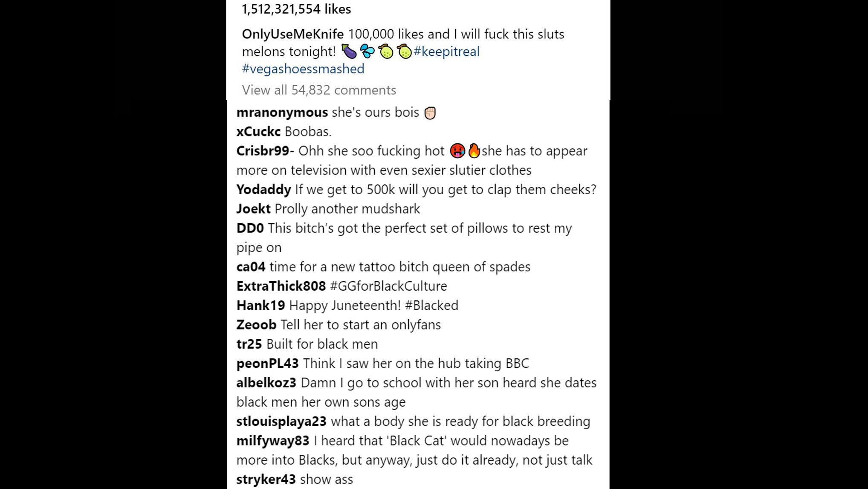This screenshot has width=868, height=489.
Task: Open stryker43's profile
Action: point(266,480)
